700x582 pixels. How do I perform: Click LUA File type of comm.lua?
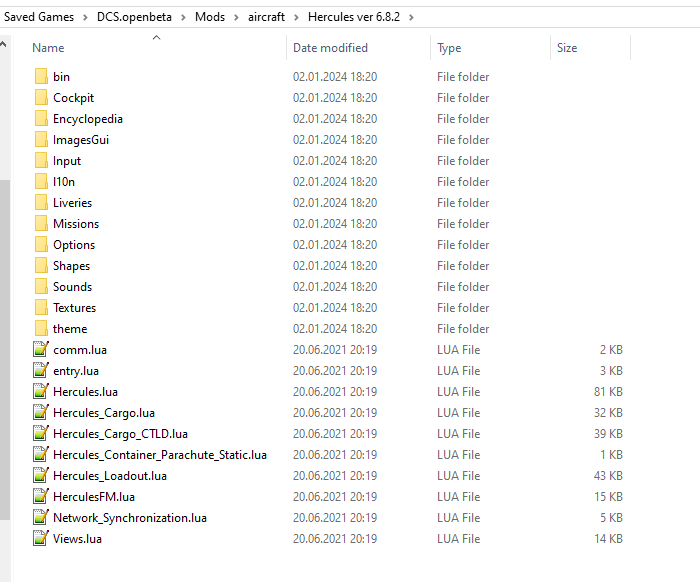(x=458, y=349)
